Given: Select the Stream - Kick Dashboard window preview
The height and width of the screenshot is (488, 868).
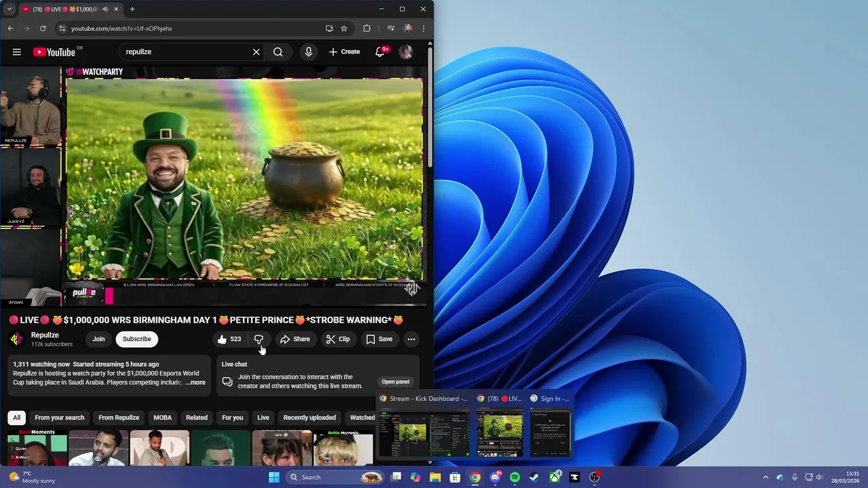Looking at the screenshot, I should [424, 426].
